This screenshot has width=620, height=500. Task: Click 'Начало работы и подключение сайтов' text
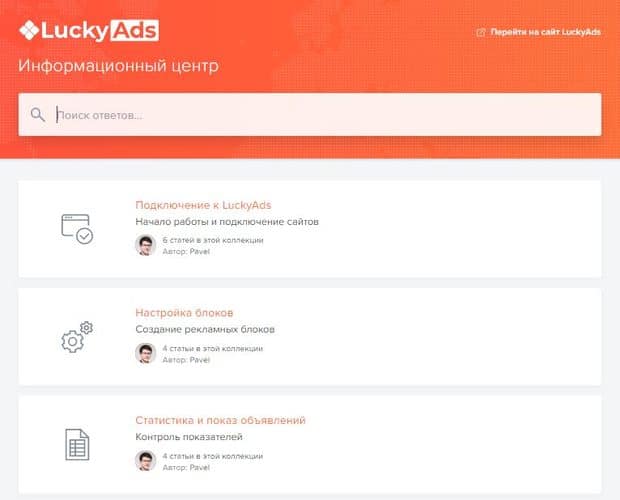227,222
